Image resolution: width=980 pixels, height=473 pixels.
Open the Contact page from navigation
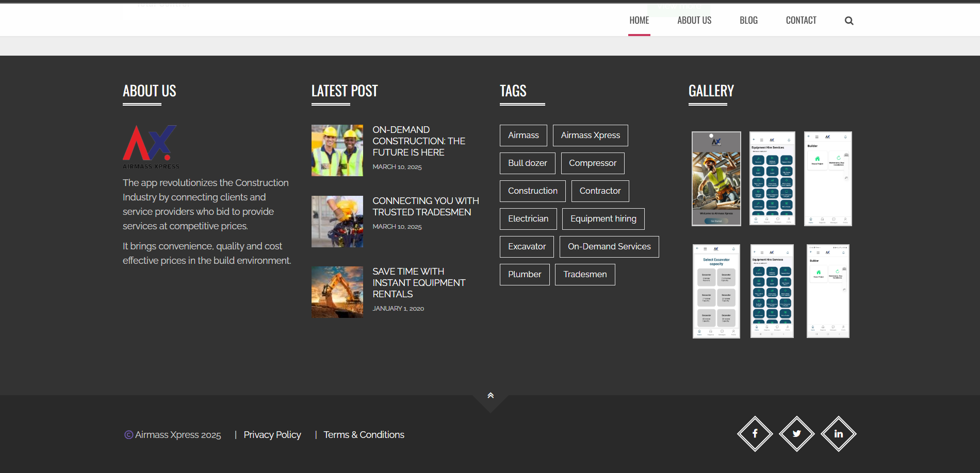(801, 21)
